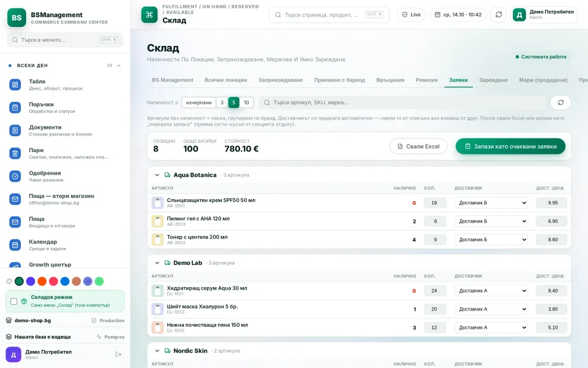Click the date button ср, 14.10 · 10:42
Screen dimensions: 588x368
(x=458, y=15)
